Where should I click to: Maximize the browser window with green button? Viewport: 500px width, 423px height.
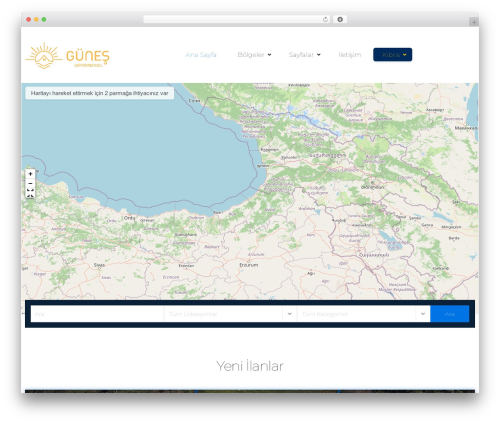coord(44,20)
